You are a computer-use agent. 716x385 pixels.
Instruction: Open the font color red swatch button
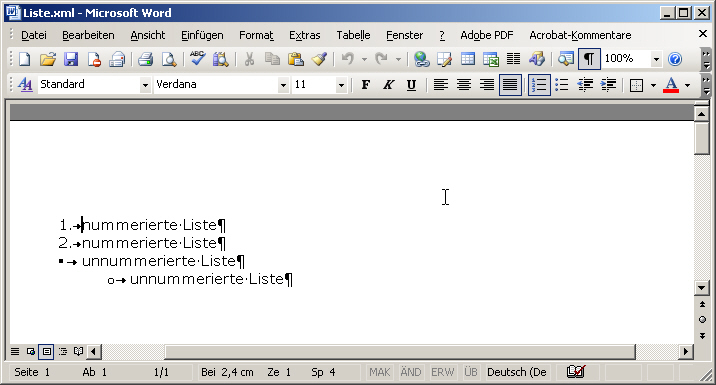tap(671, 84)
